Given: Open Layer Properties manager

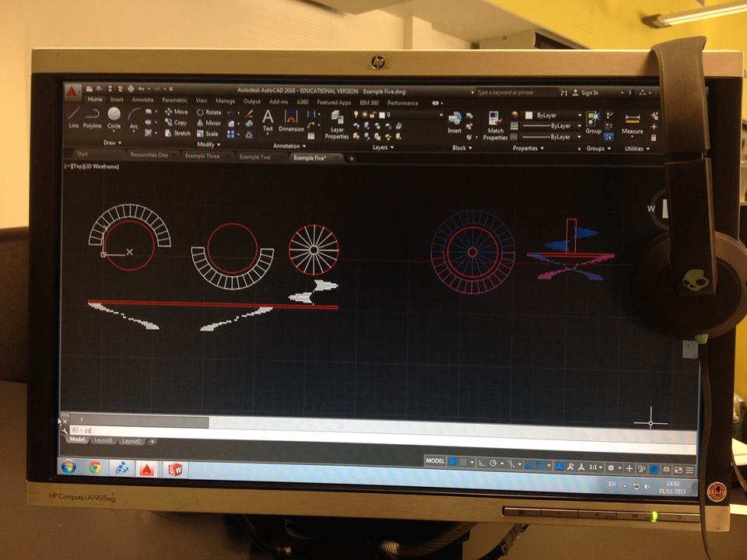Looking at the screenshot, I should click(x=337, y=125).
